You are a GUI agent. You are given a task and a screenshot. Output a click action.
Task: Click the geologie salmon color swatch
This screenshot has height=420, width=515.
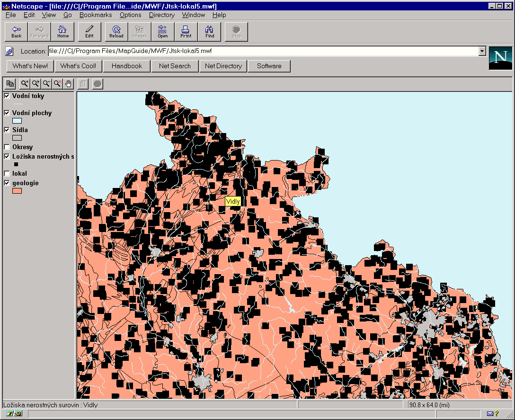pyautogui.click(x=17, y=191)
